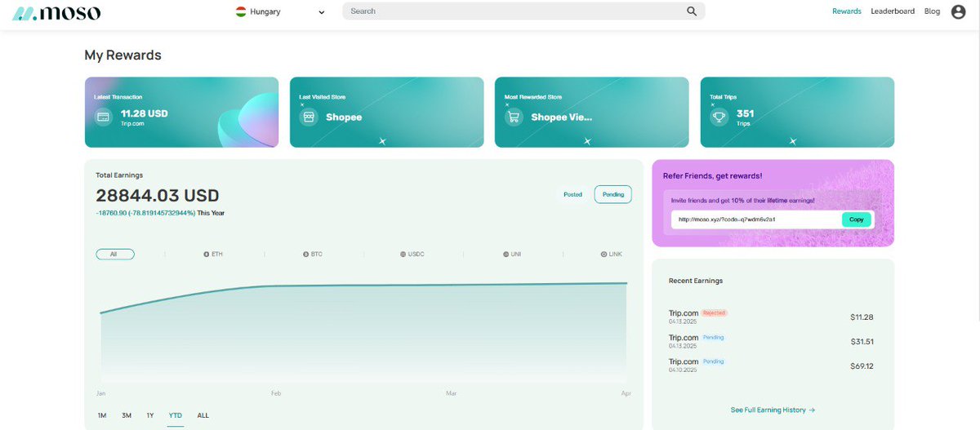Switch earnings view to Posted
980x430 pixels.
point(572,194)
